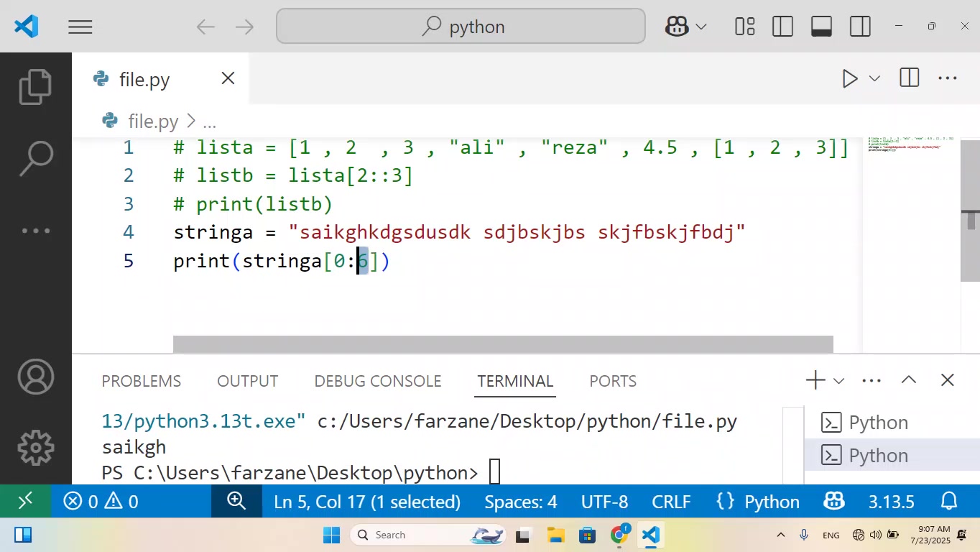The height and width of the screenshot is (552, 980).
Task: Open the Search view in activity bar
Action: click(x=35, y=158)
